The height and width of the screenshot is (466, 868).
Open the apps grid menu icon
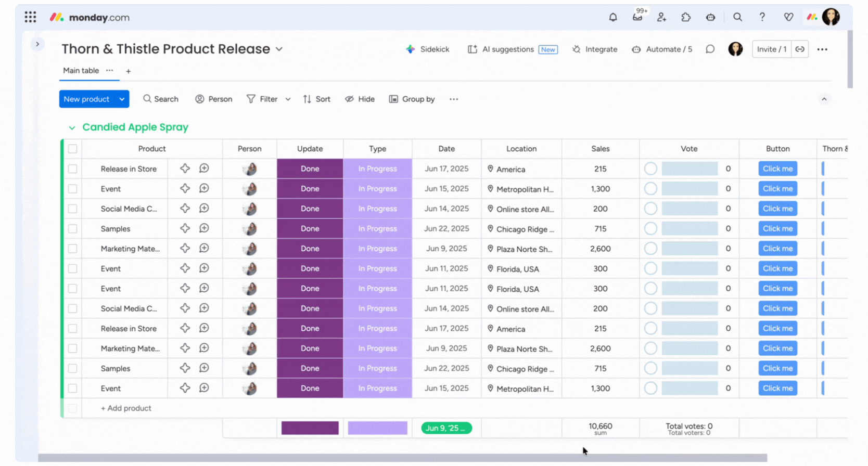(30, 17)
